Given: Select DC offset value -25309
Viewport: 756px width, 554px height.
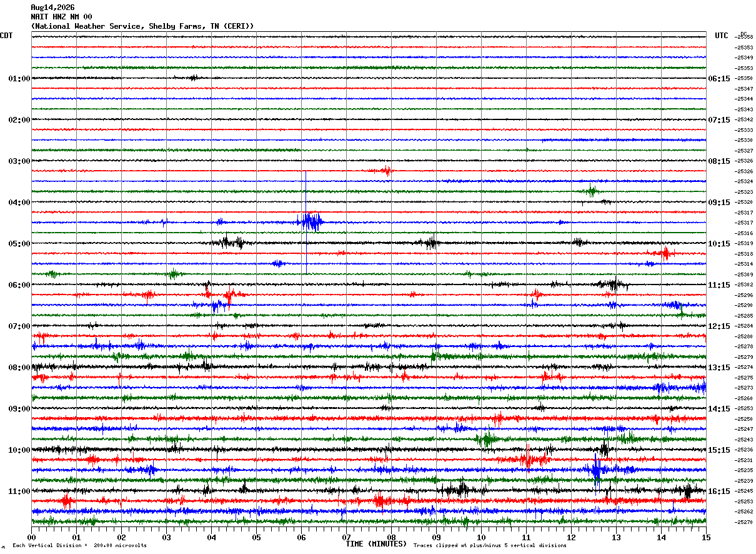Looking at the screenshot, I should pyautogui.click(x=744, y=274).
